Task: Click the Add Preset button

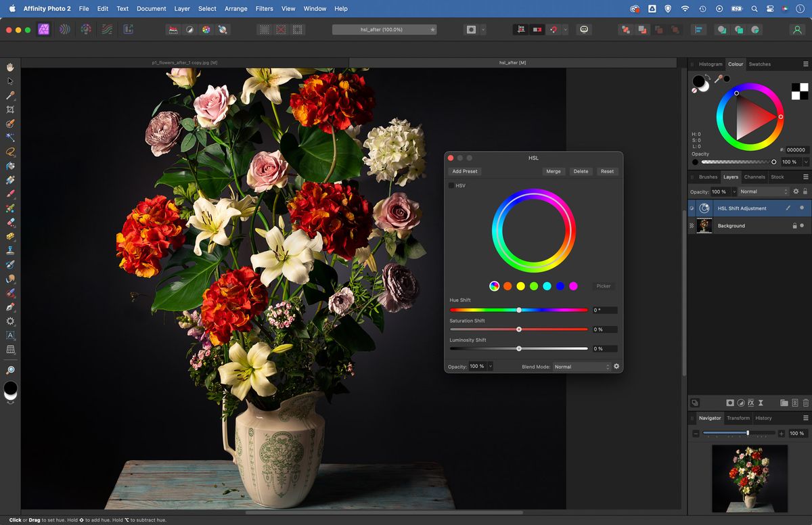Action: [x=464, y=171]
